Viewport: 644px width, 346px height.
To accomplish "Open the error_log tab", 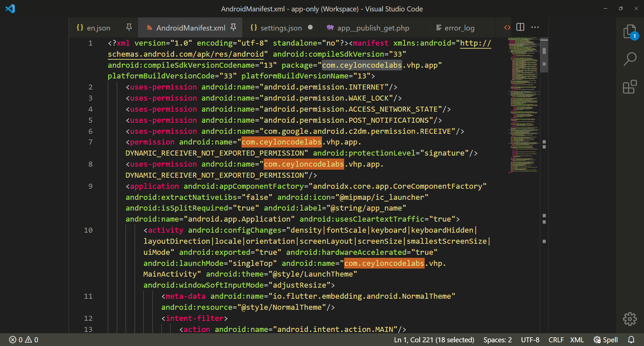I will [460, 28].
